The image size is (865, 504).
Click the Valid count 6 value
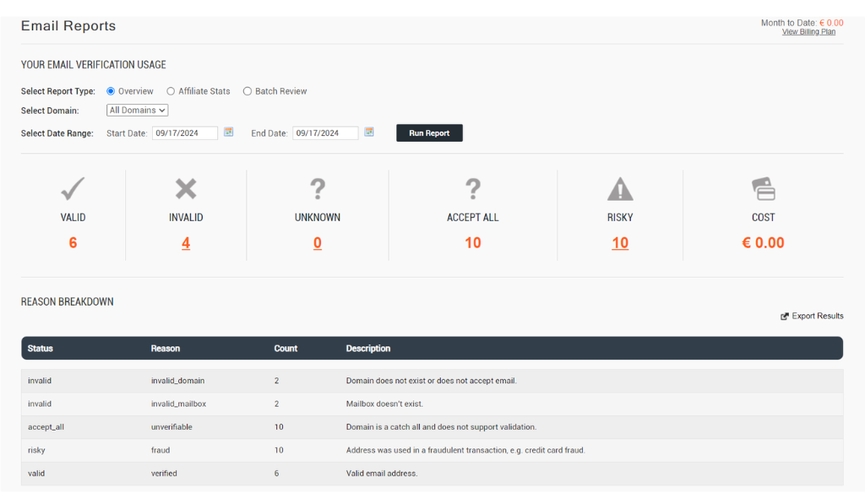click(x=73, y=242)
